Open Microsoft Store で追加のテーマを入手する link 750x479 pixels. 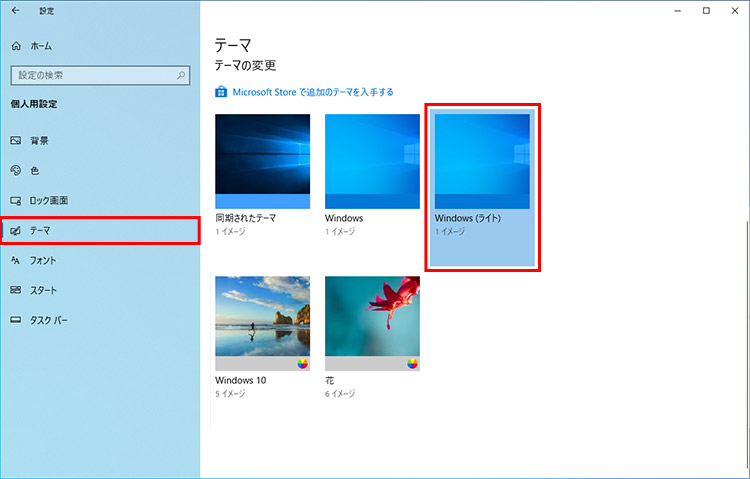313,92
